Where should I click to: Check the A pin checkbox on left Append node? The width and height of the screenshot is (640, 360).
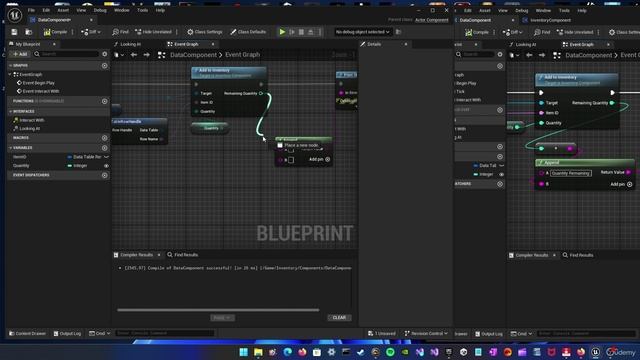pos(291,150)
